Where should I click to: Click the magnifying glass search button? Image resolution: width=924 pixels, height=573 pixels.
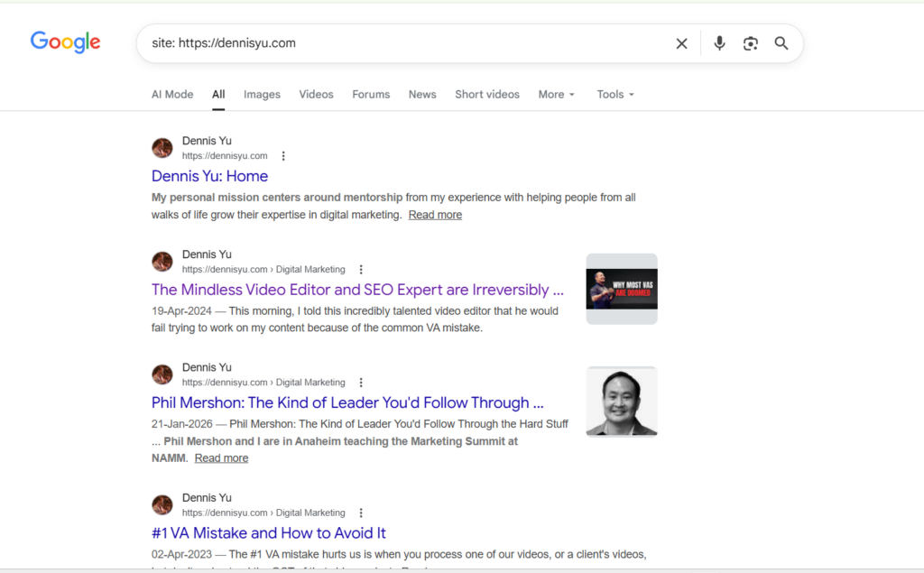tap(781, 43)
